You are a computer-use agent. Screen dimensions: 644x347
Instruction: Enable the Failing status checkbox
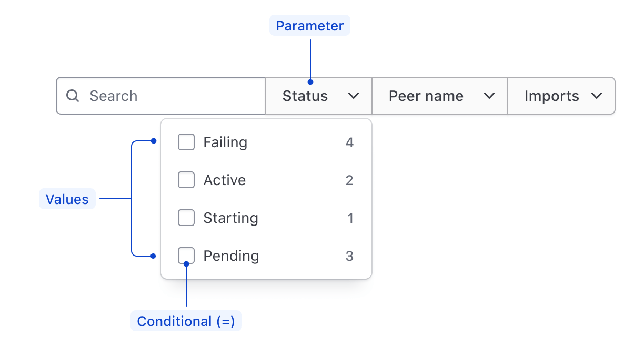[186, 142]
